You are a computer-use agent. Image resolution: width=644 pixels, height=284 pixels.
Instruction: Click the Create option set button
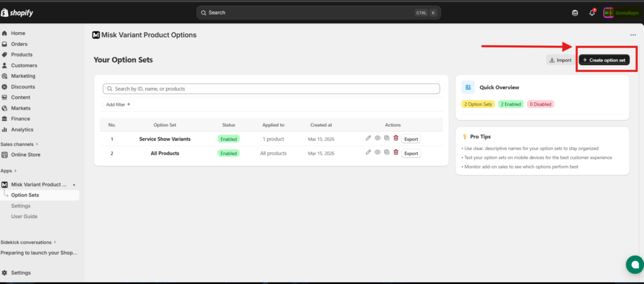point(604,60)
